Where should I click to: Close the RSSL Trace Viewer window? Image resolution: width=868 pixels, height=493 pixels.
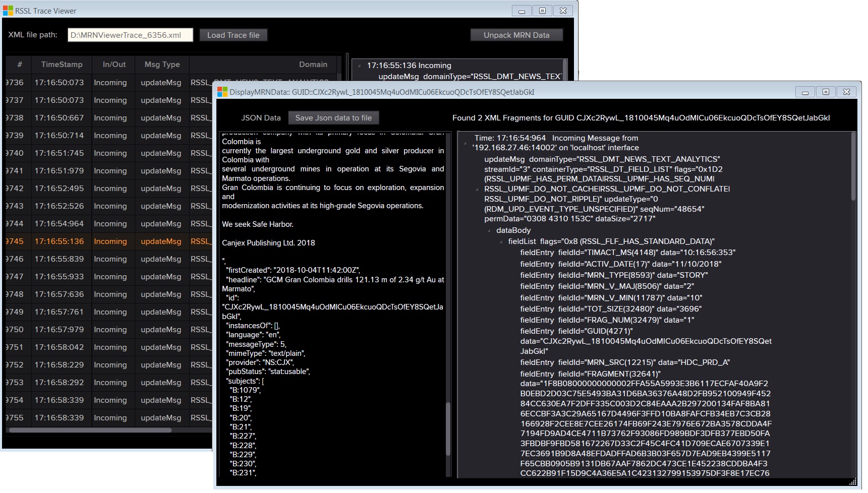(x=563, y=11)
